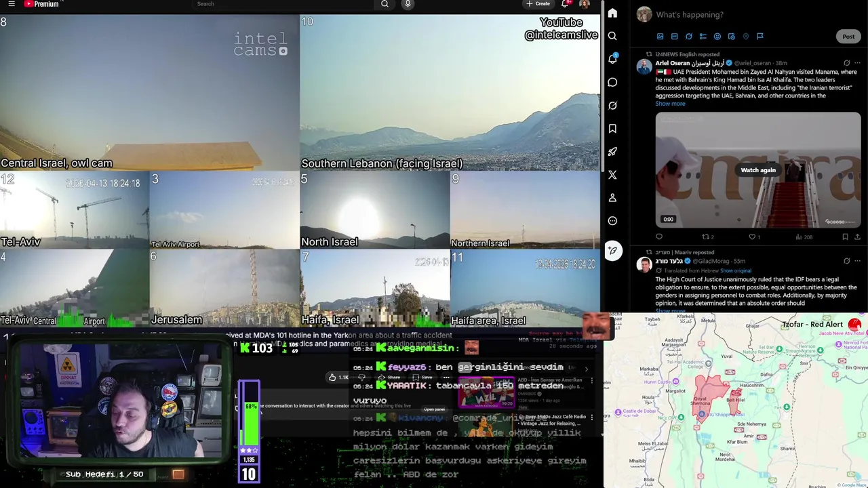Image resolution: width=868 pixels, height=488 pixels.
Task: Click the Grok explain icon on Ariel Oseran's post
Action: [846, 63]
